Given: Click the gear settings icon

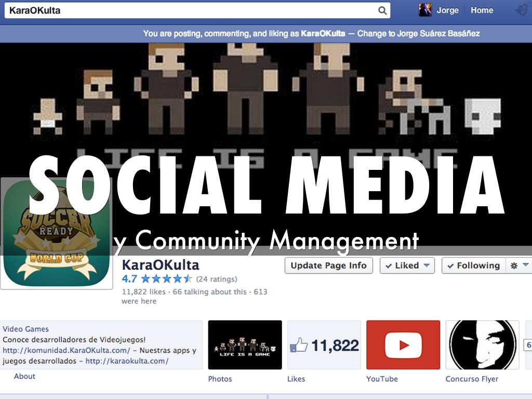Looking at the screenshot, I should click(514, 265).
